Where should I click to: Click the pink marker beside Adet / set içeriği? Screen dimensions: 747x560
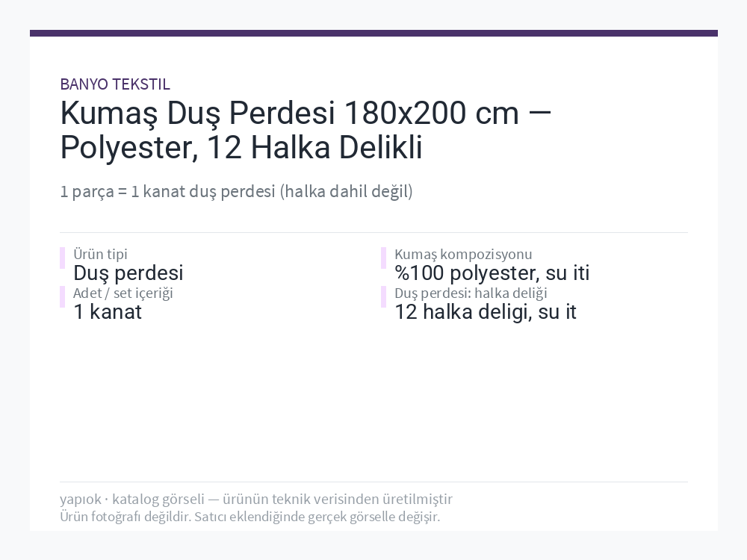tap(63, 297)
